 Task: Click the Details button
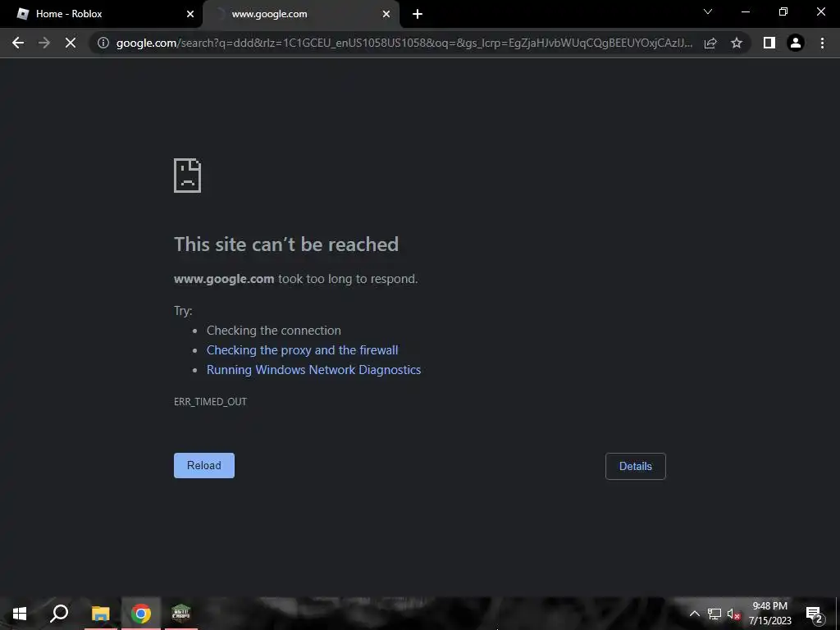[x=636, y=466]
